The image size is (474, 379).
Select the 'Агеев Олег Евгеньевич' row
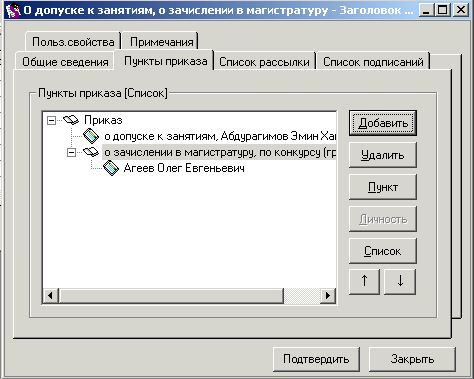pyautogui.click(x=184, y=168)
